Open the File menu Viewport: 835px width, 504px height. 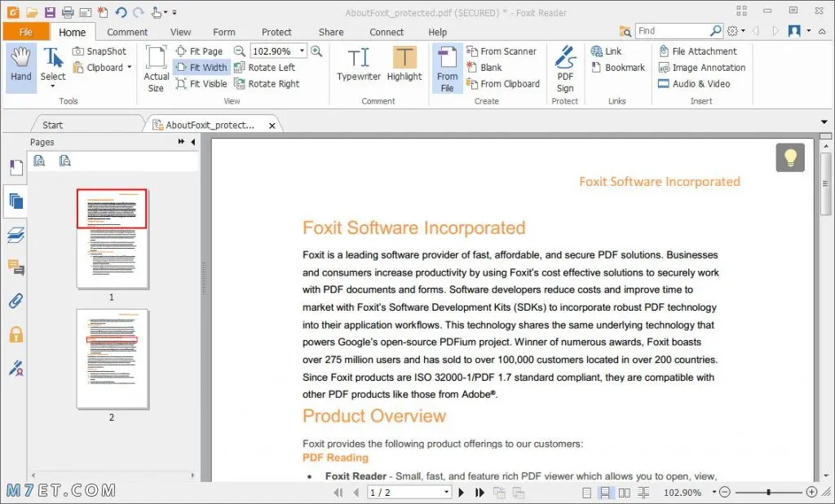(25, 32)
